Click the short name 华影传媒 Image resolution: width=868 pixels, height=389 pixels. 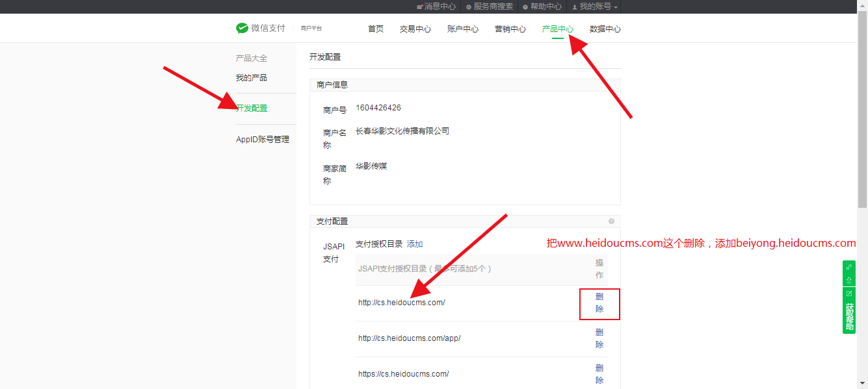coord(371,166)
